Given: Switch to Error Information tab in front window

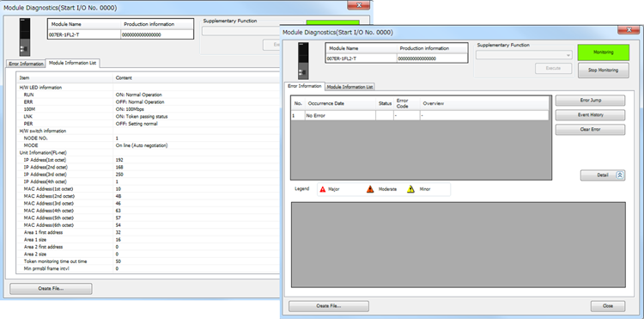Looking at the screenshot, I should (305, 86).
